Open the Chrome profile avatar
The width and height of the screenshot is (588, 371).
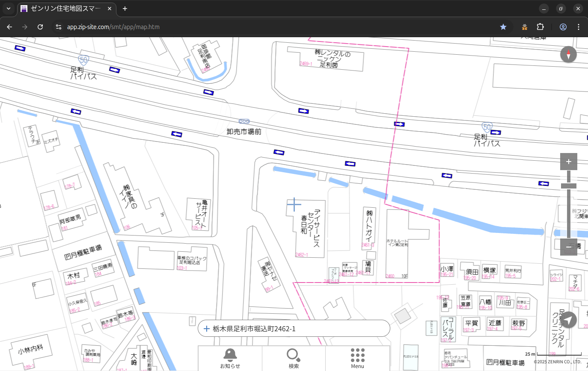pyautogui.click(x=563, y=27)
